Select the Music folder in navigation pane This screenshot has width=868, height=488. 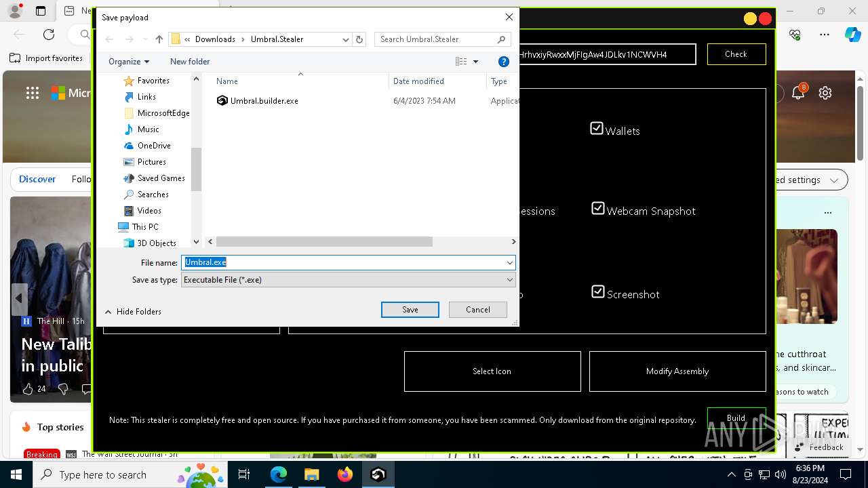129,129
